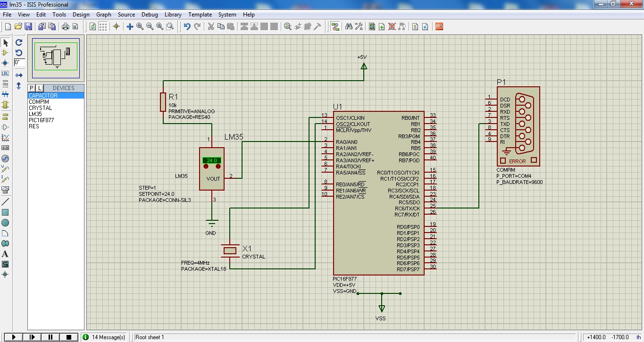Click the 14 Messages status indicator
The height and width of the screenshot is (342, 644).
tap(104, 336)
